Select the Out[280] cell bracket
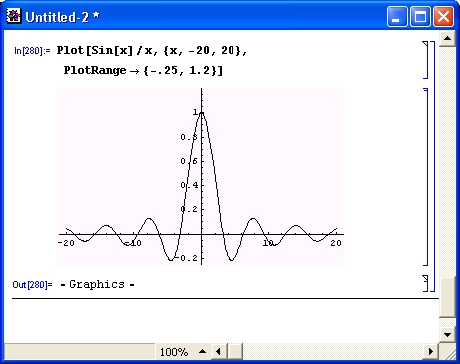 pos(425,283)
